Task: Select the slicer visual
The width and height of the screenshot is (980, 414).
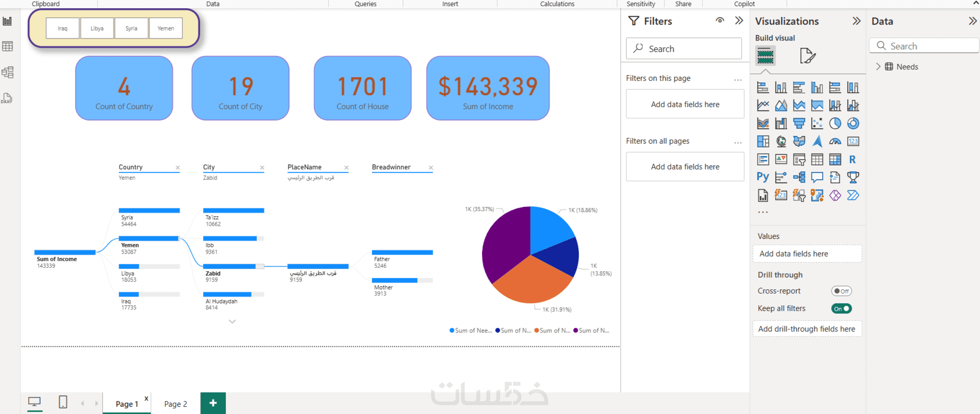Action: 799,159
